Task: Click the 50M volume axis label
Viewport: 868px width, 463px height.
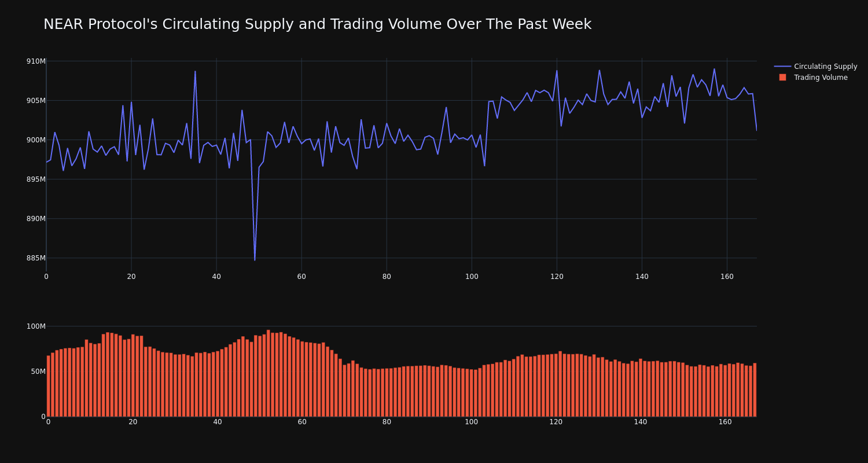Action: [x=38, y=372]
